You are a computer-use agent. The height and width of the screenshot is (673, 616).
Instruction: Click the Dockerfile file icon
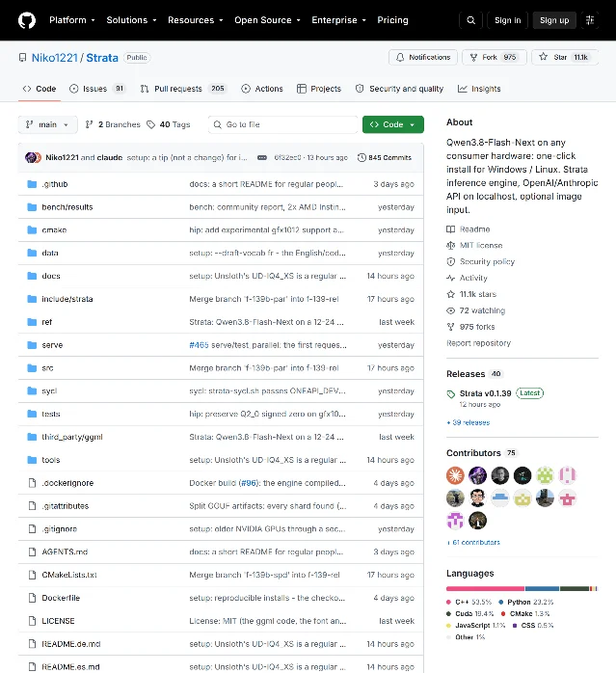tap(32, 598)
